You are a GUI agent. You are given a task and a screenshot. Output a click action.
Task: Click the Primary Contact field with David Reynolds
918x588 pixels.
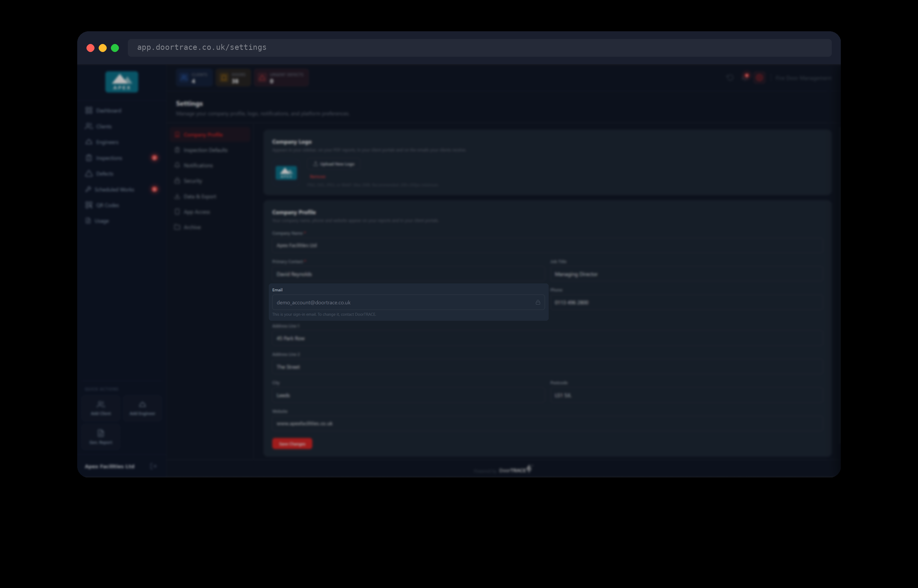[x=408, y=274]
